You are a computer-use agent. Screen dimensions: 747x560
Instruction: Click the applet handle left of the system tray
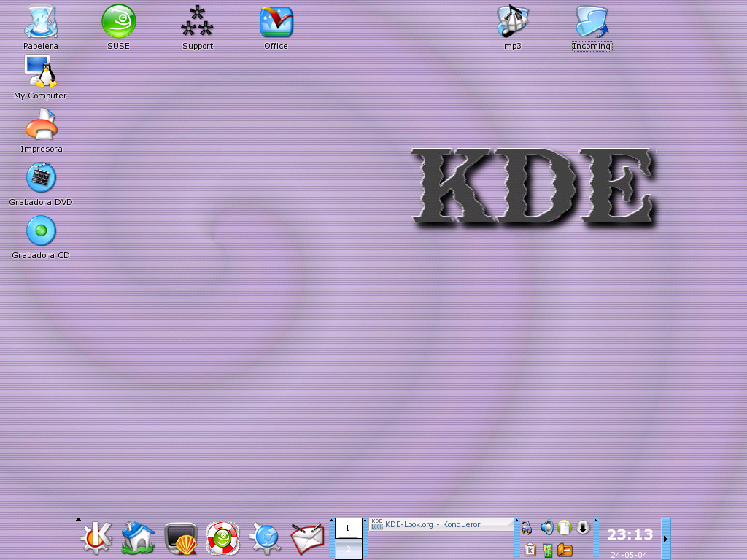pyautogui.click(x=517, y=538)
